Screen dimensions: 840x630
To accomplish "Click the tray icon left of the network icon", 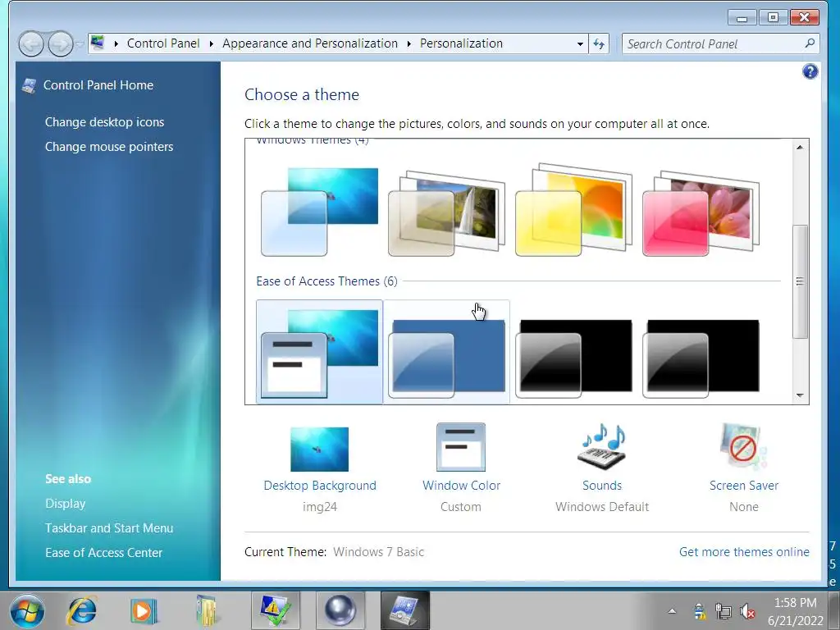I will click(x=699, y=611).
